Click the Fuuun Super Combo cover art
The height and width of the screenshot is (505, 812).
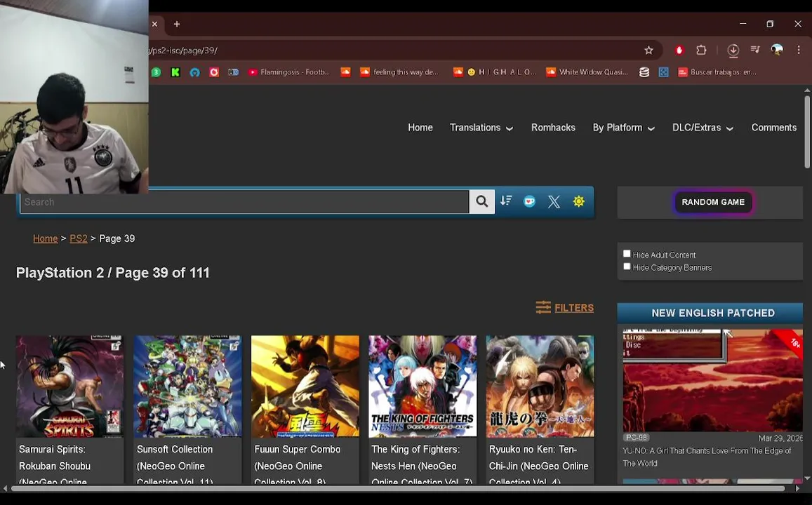click(x=305, y=386)
